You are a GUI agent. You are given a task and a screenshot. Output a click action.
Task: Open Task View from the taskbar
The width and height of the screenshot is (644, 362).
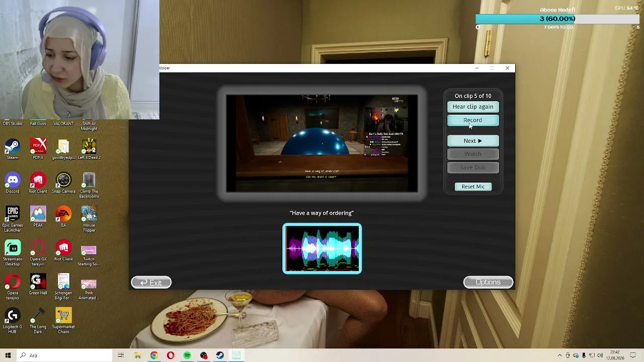click(x=121, y=355)
